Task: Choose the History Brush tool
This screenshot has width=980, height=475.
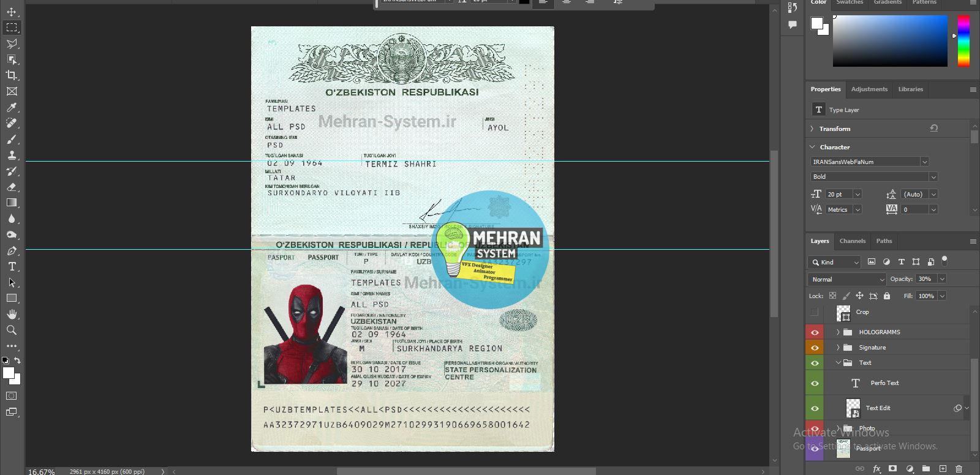Action: 12,171
